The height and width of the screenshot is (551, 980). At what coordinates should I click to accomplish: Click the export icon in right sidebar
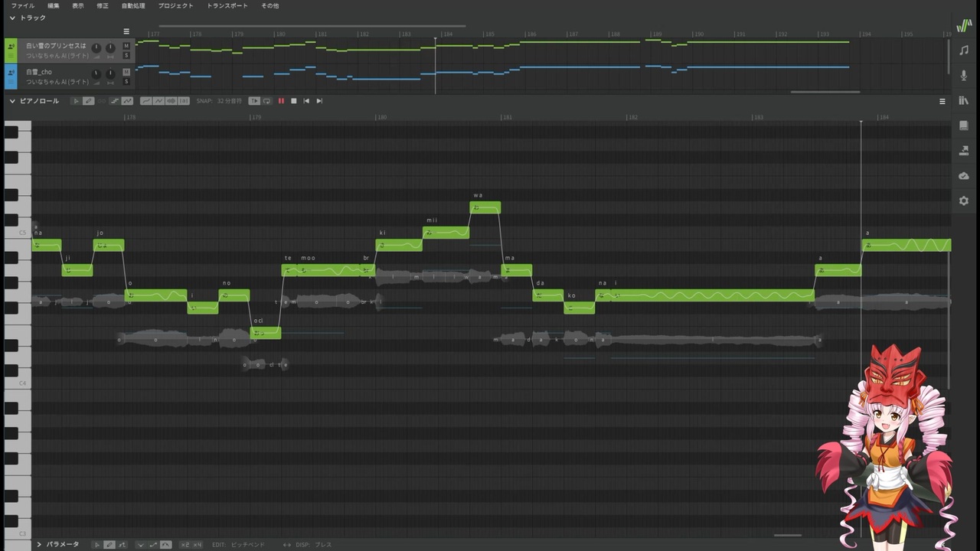coord(964,151)
